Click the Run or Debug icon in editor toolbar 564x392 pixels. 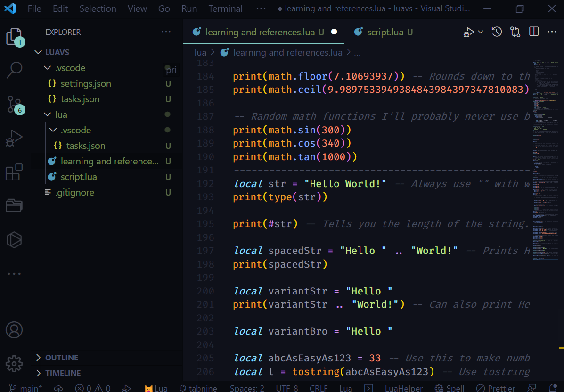469,33
